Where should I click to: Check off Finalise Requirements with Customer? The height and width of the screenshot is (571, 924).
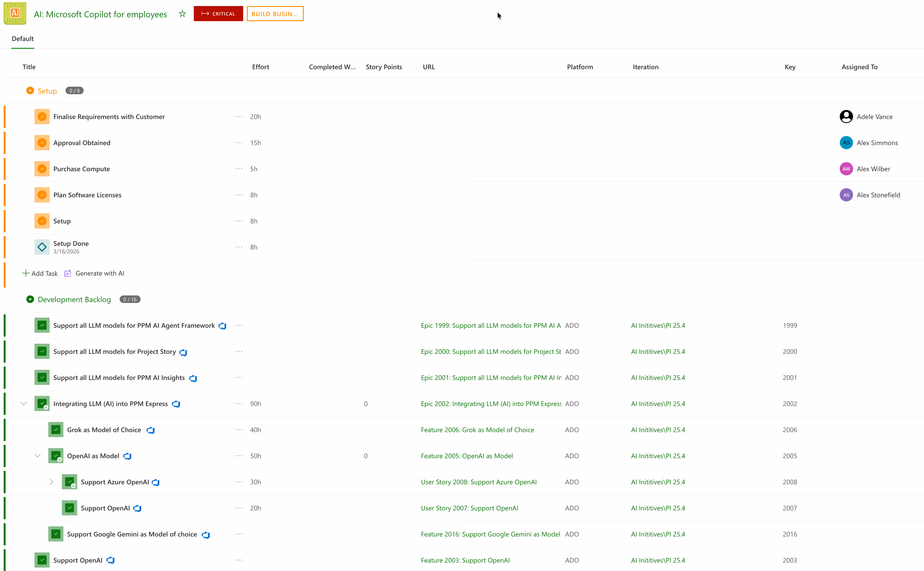(42, 117)
